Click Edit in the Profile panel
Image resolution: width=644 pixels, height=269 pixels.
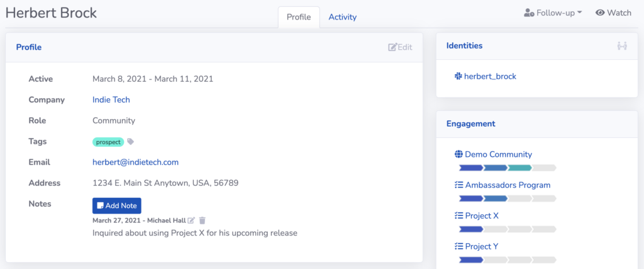[x=400, y=47]
